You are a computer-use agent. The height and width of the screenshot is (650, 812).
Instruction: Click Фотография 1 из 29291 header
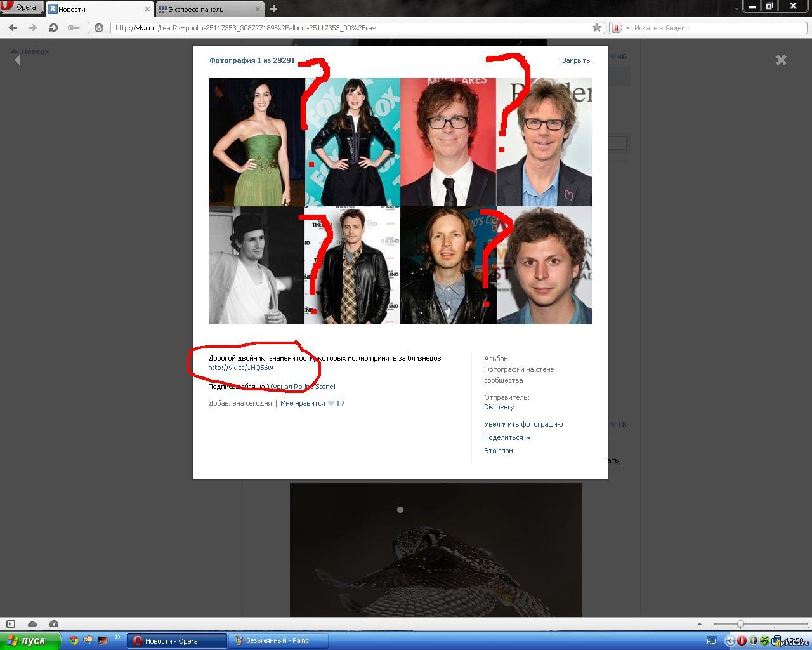(252, 60)
